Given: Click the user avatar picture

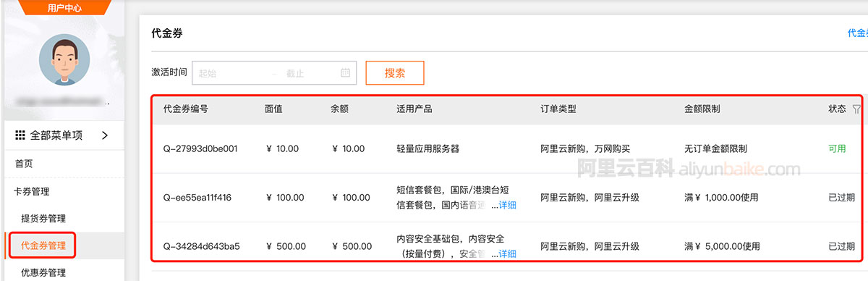Looking at the screenshot, I should coord(64,60).
